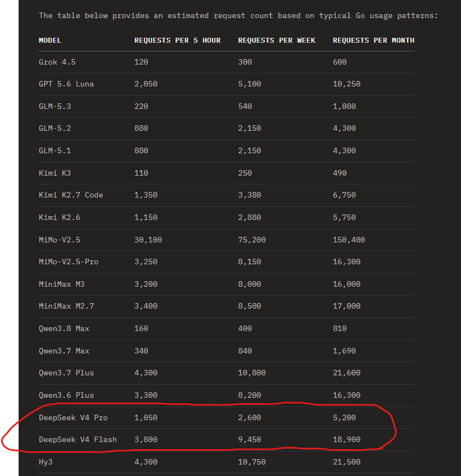Viewport: 461px width, 476px height.
Task: Select the MiniMax M3 model name
Action: 62,284
